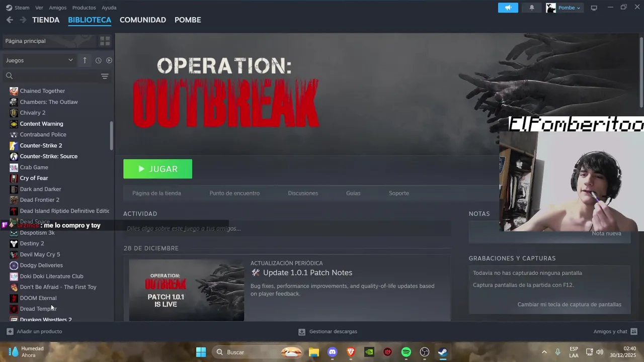Open File Explorer from the taskbar

click(314, 352)
